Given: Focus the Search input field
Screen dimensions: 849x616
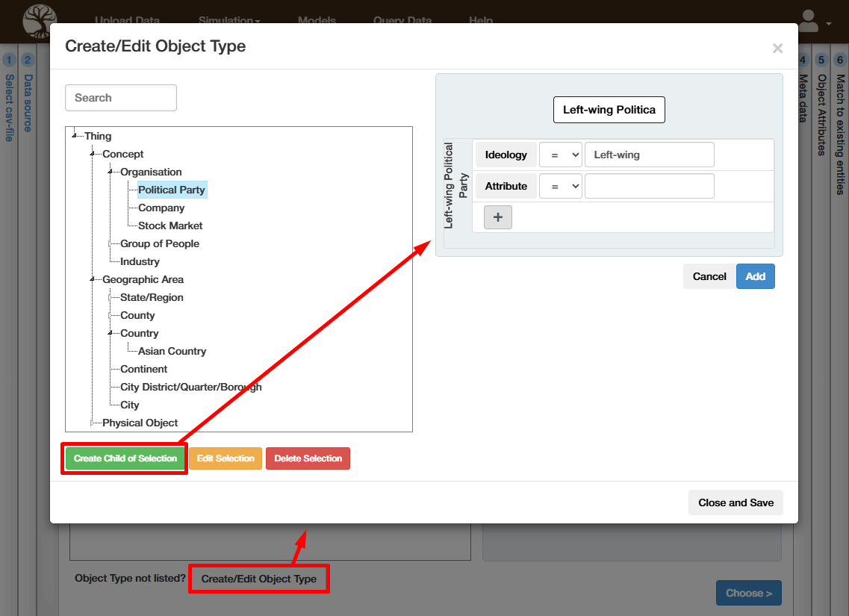Looking at the screenshot, I should pos(121,98).
